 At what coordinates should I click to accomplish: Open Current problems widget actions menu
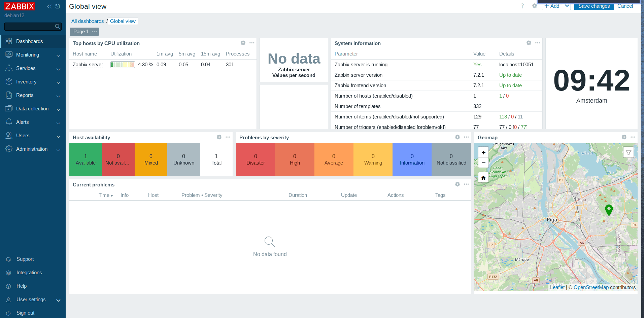coord(466,184)
